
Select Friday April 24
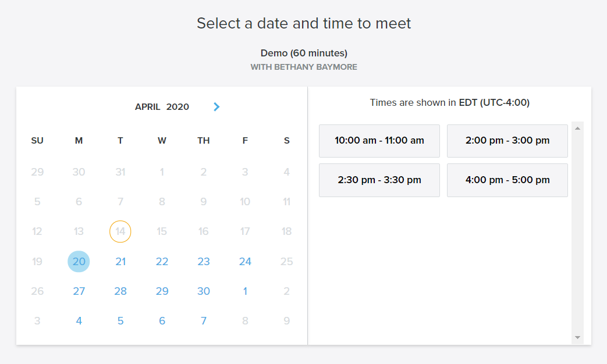pos(245,262)
